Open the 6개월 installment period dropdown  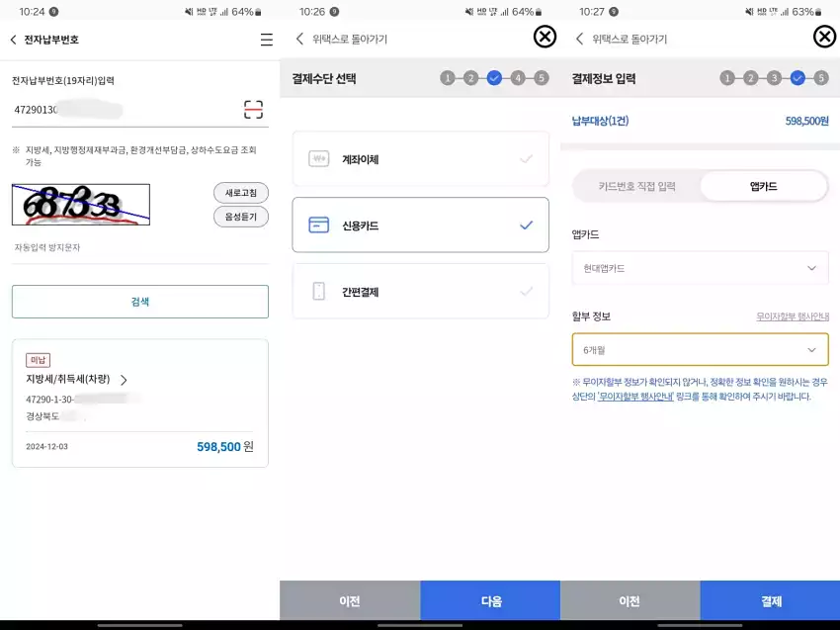click(700, 350)
